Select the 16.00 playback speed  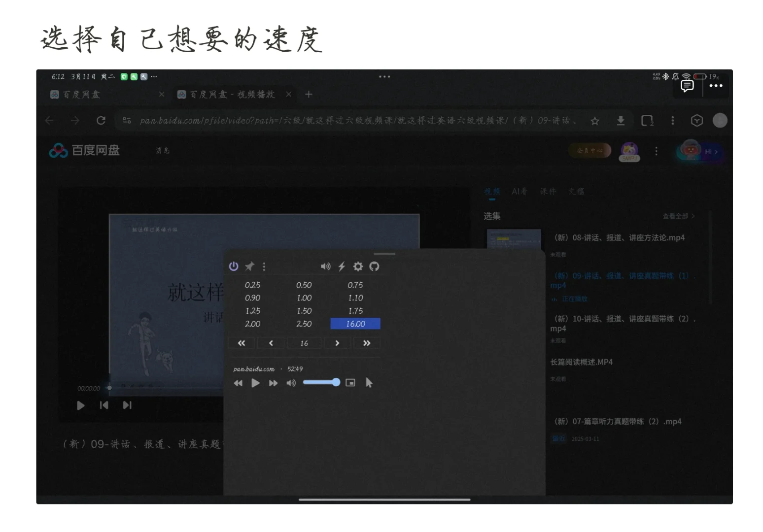click(355, 324)
